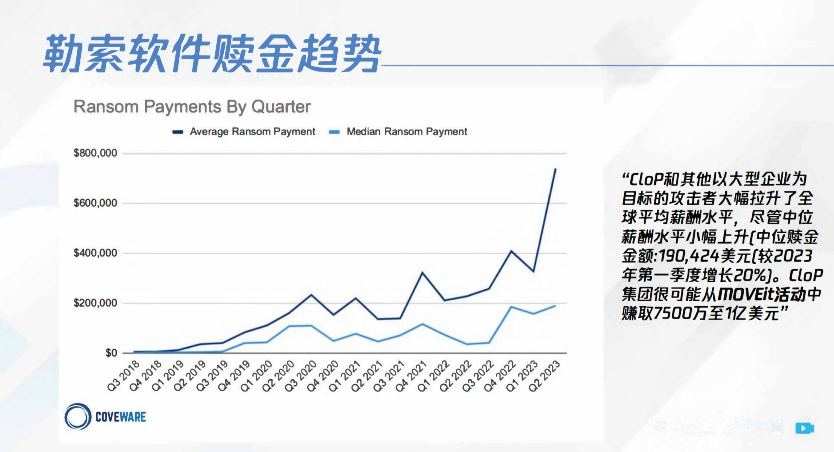Click the Median Ransom Payment legend marker

335,132
